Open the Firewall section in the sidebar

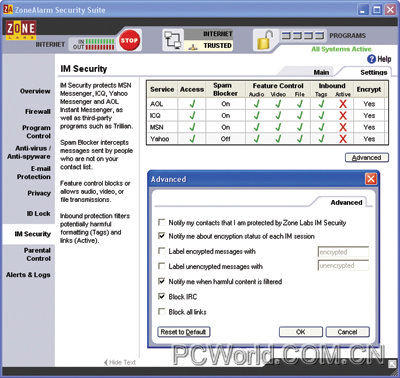(38, 111)
